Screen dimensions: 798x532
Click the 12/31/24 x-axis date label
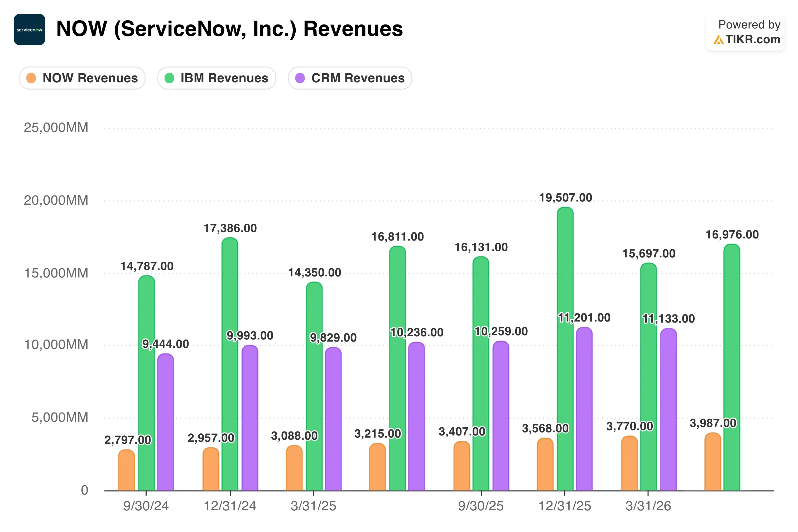pyautogui.click(x=230, y=506)
